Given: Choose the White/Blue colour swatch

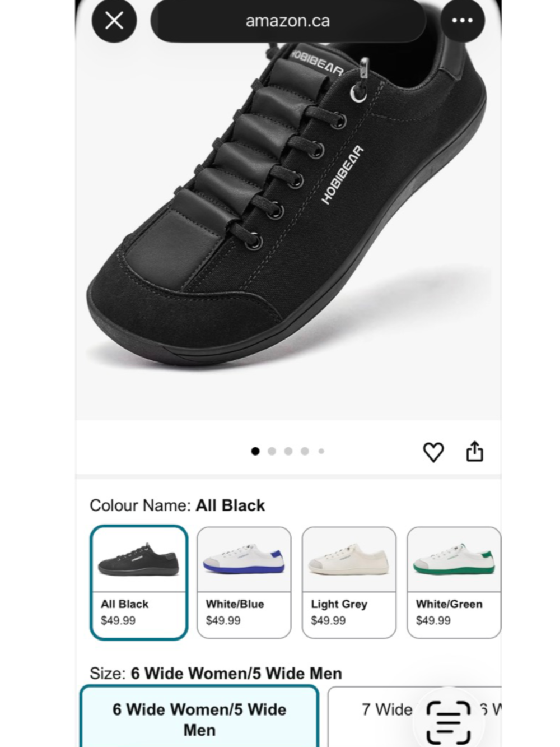Looking at the screenshot, I should [244, 582].
